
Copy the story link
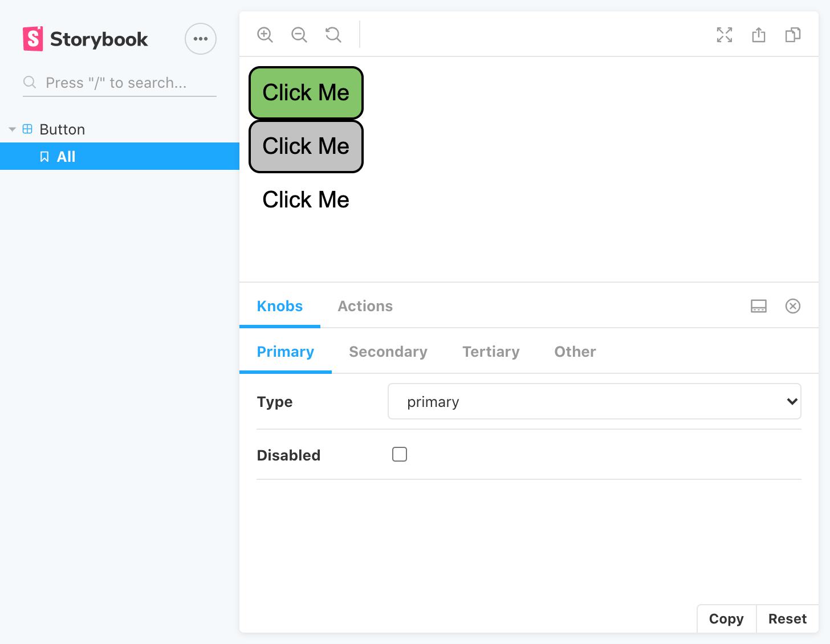click(x=758, y=35)
